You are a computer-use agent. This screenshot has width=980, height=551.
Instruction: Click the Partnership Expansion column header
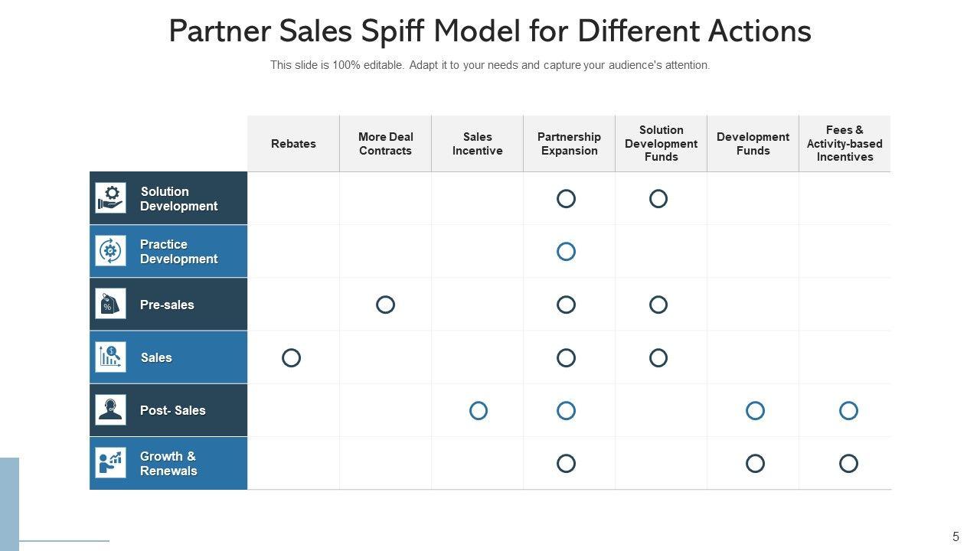(569, 144)
